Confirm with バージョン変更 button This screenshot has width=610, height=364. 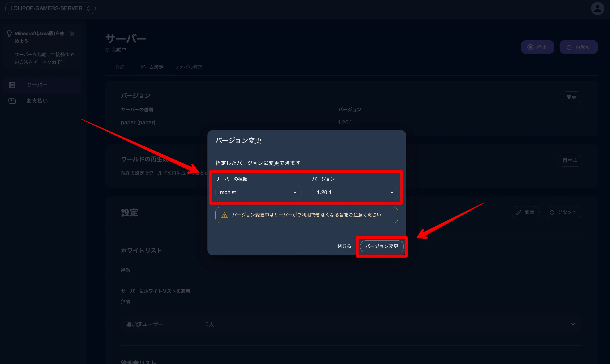pyautogui.click(x=382, y=246)
